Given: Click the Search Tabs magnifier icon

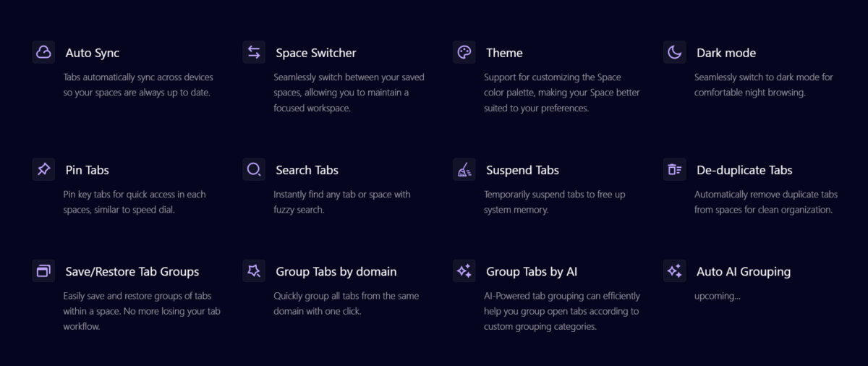Looking at the screenshot, I should tap(254, 169).
